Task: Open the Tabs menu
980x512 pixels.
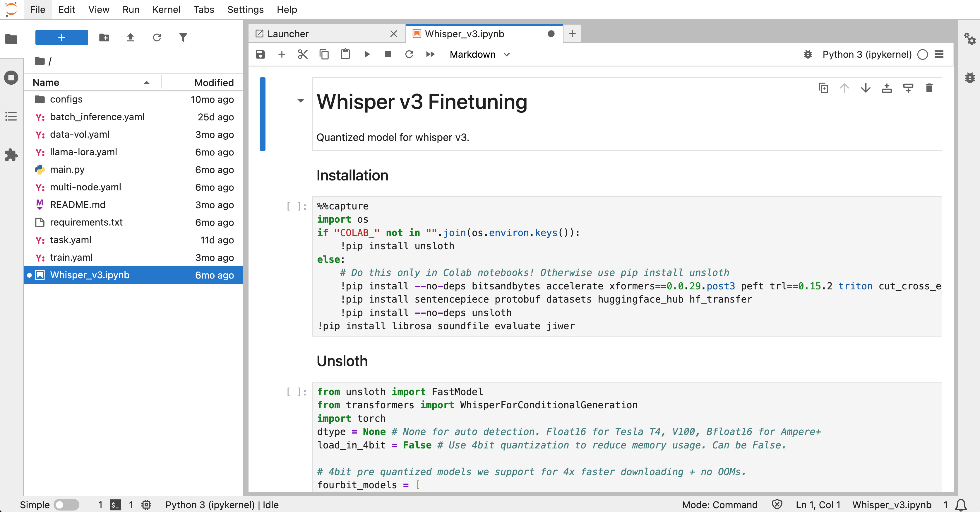Action: click(203, 9)
